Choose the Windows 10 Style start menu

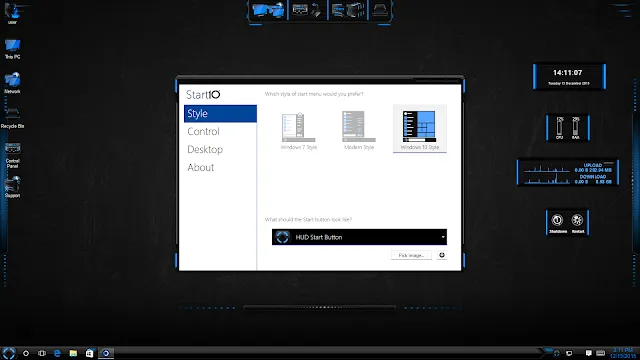coord(420,129)
